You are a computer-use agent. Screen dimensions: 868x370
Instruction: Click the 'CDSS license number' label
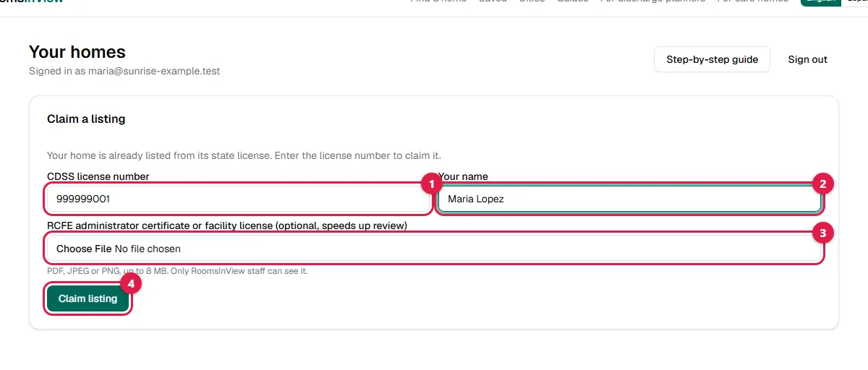pyautogui.click(x=98, y=176)
